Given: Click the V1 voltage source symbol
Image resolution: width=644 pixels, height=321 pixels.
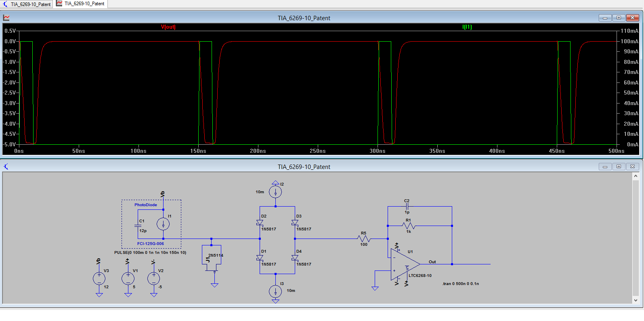Looking at the screenshot, I should 128,278.
